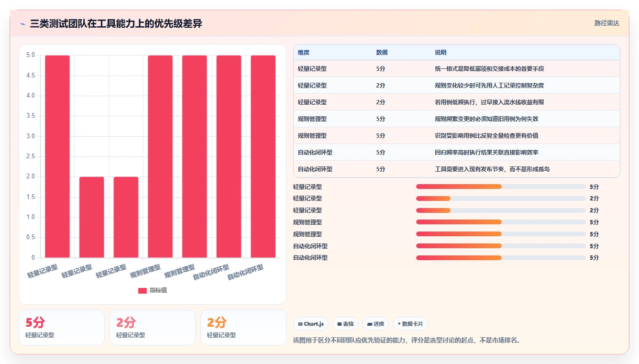This screenshot has width=639, height=364.
Task: Click the 说明 column header
Action: point(441,53)
